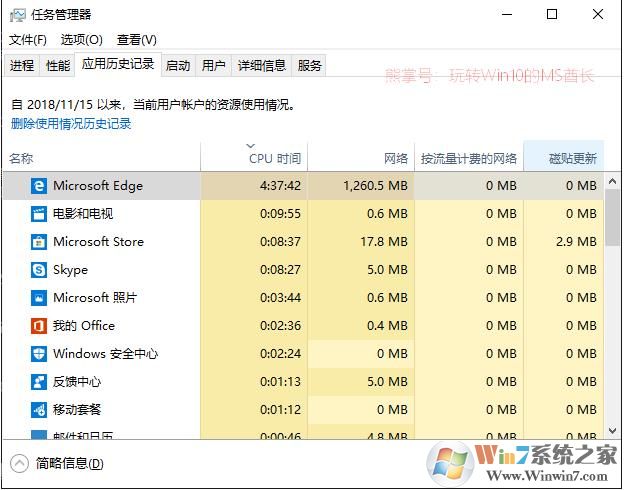Click CPU time value 0:02:24
Screen dimensions: 624x490
pyautogui.click(x=280, y=353)
